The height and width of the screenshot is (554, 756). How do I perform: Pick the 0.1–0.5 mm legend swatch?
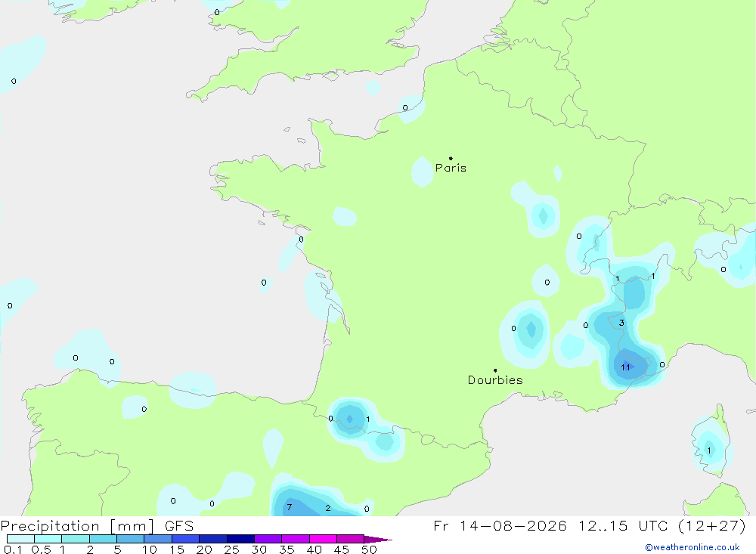point(20,539)
